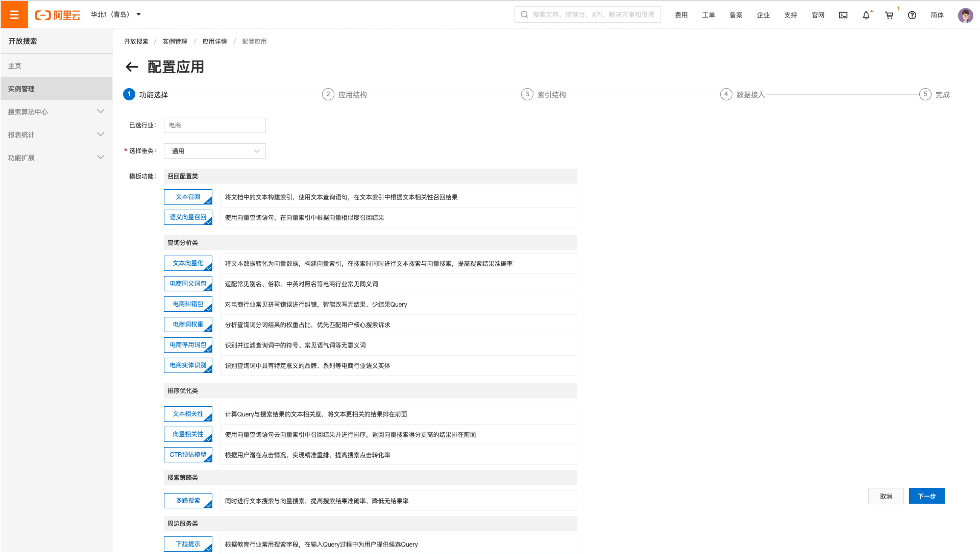Image resolution: width=980 pixels, height=554 pixels.
Task: Select the 选择垂类 dropdown option
Action: 215,151
